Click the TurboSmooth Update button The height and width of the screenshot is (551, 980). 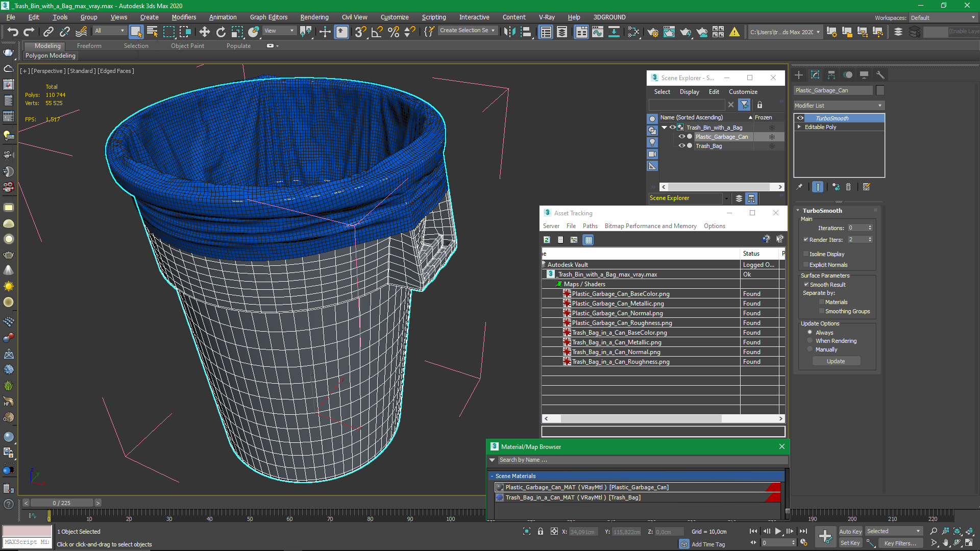click(x=836, y=361)
